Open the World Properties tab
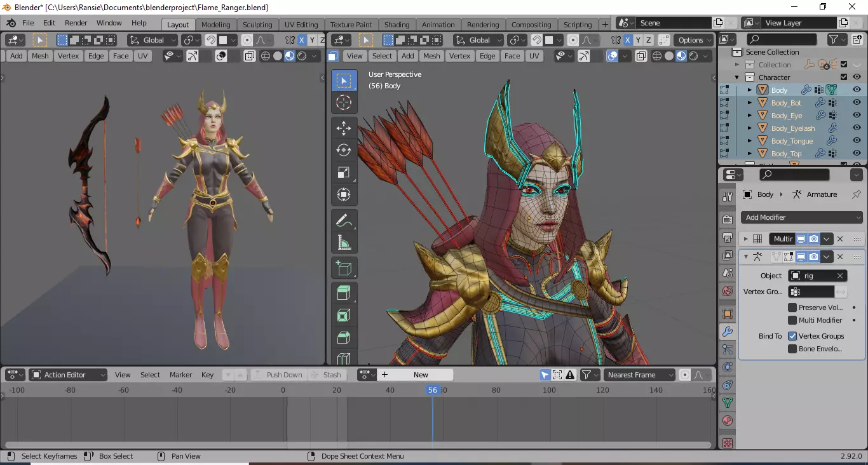 pyautogui.click(x=728, y=291)
